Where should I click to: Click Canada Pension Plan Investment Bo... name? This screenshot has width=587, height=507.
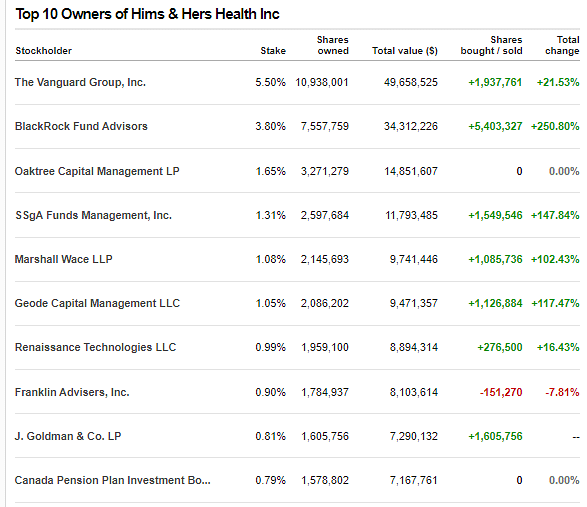point(113,480)
